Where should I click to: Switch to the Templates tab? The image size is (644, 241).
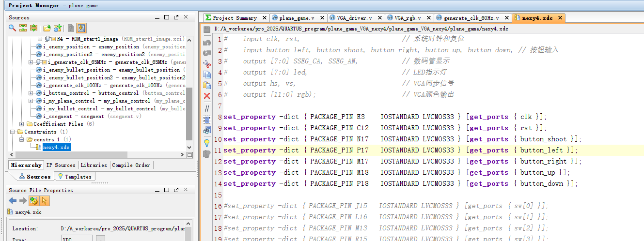point(75,177)
